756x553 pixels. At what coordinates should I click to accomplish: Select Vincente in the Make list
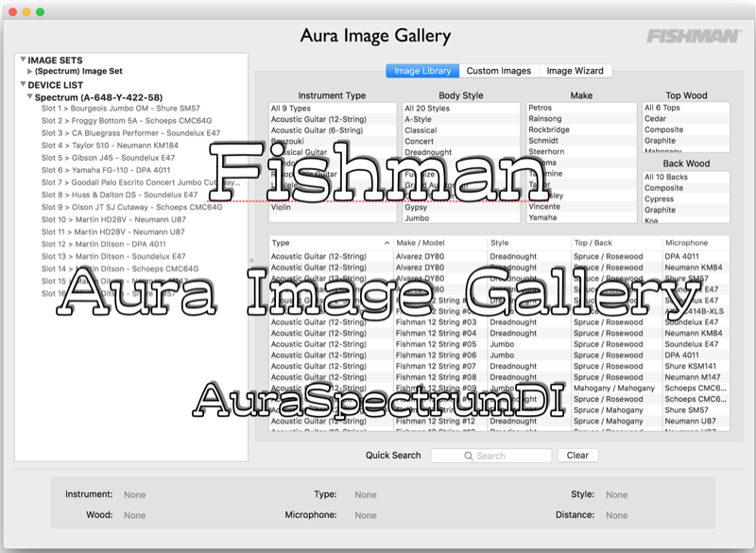coord(581,206)
